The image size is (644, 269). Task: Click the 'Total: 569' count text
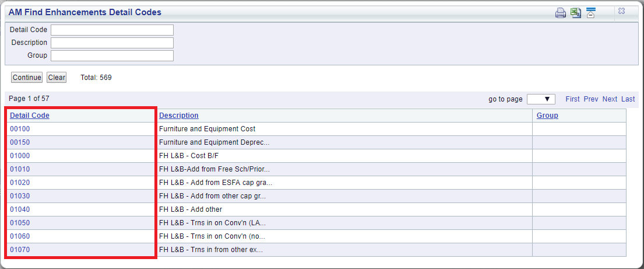pyautogui.click(x=96, y=78)
